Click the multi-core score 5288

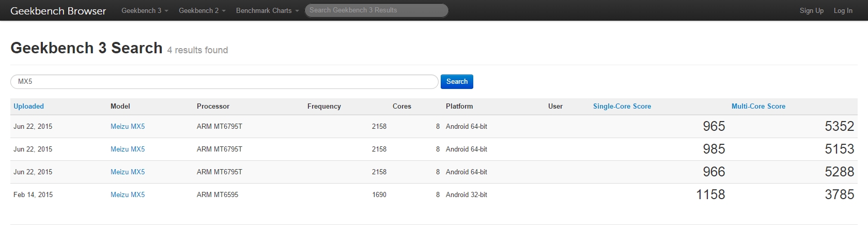[x=840, y=172]
